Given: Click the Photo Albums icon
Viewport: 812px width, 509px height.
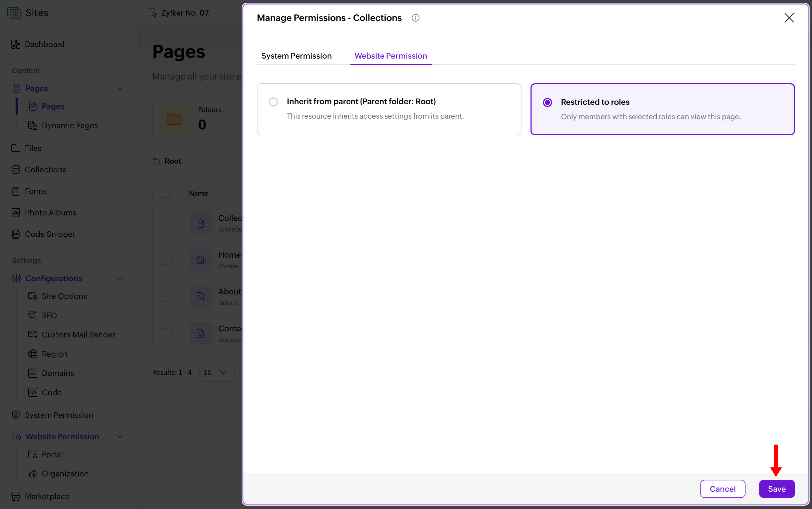Looking at the screenshot, I should 16,212.
